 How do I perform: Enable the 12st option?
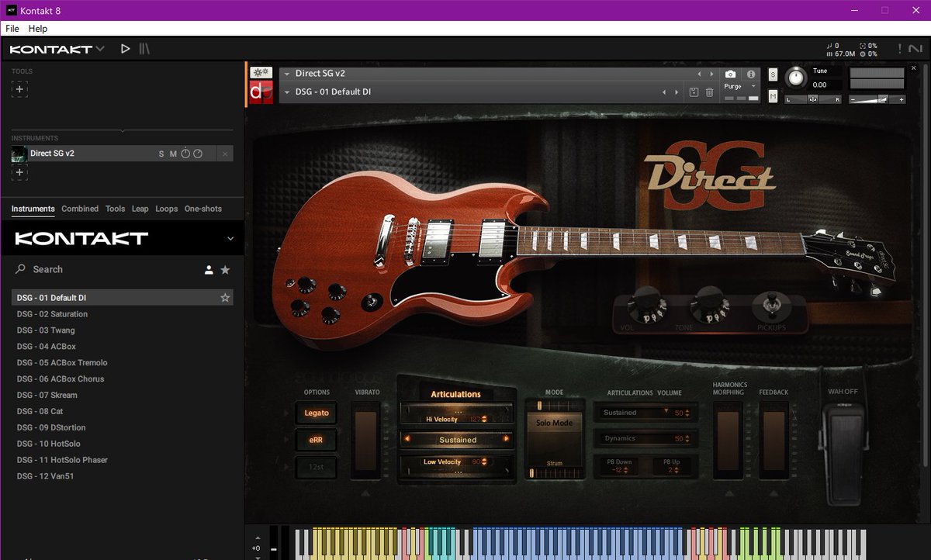click(316, 467)
